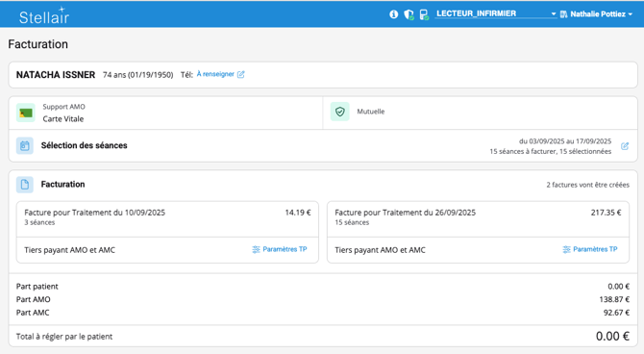Viewport: 644px width, 354px height.
Task: Click the Carte Vitale support text
Action: [63, 119]
